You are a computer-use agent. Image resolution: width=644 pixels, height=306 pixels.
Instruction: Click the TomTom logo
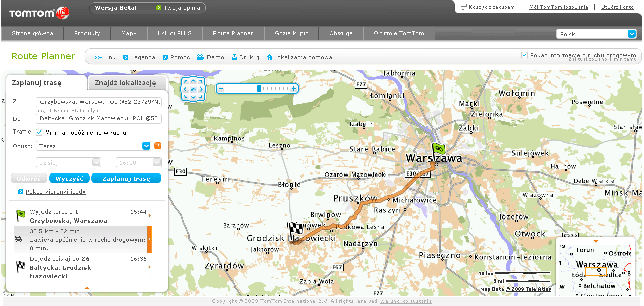39,13
